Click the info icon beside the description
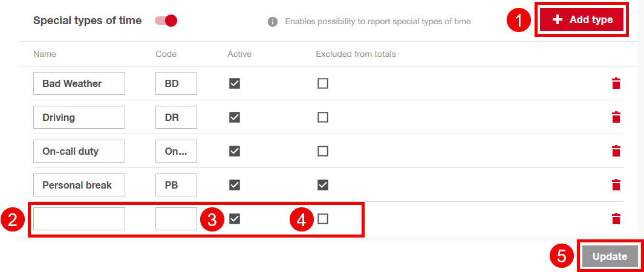The width and height of the screenshot is (644, 272). (x=273, y=21)
